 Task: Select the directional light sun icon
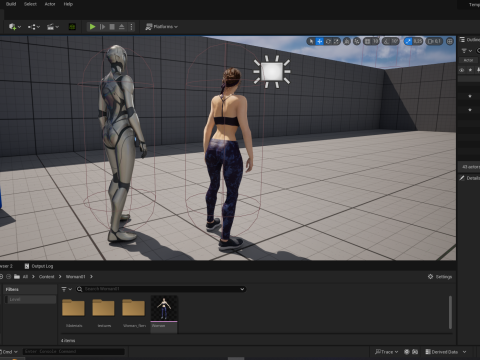(272, 72)
